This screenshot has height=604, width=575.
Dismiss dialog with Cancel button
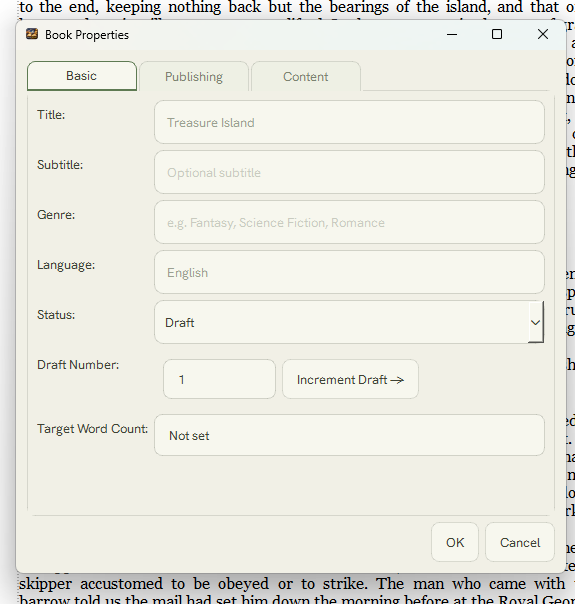click(x=520, y=542)
